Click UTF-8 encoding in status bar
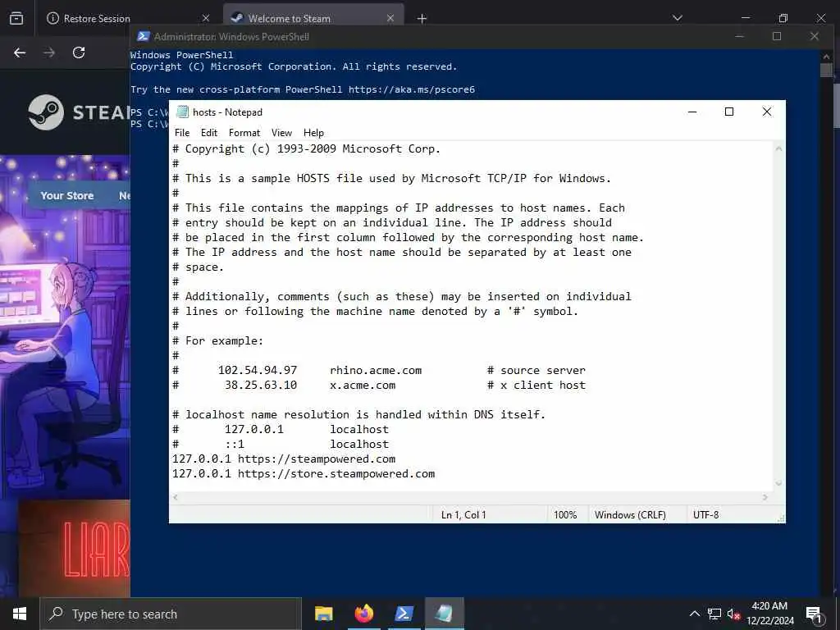 click(706, 515)
